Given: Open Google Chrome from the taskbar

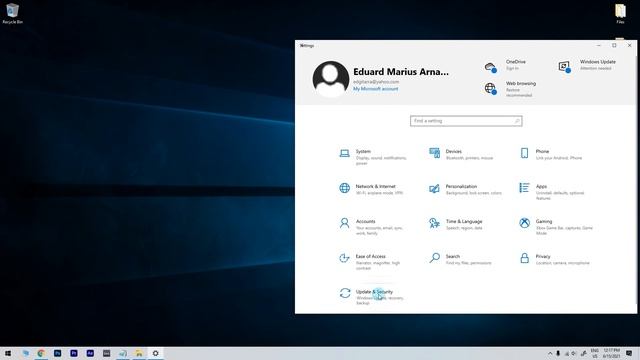Looking at the screenshot, I should [41, 353].
